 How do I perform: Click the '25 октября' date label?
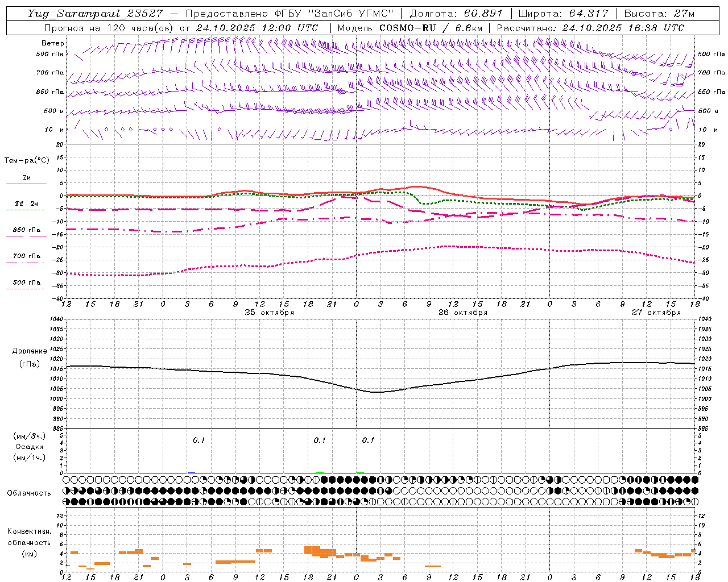[x=270, y=312]
